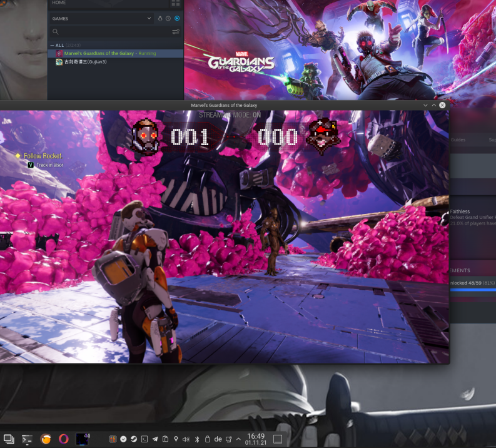Screen dimensions: 496x448
Task: Click the checkmark updates tray icon
Action: pos(123,439)
